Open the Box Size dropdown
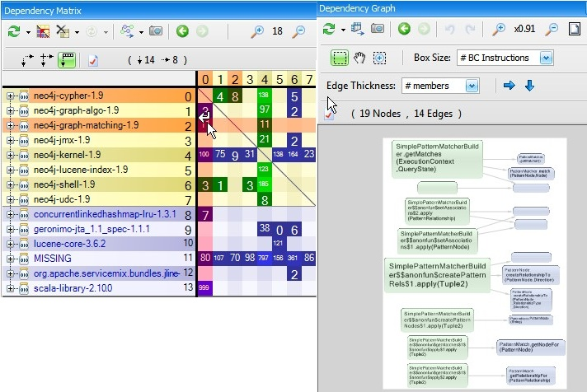Screen dimensions: 587x392 click(547, 58)
